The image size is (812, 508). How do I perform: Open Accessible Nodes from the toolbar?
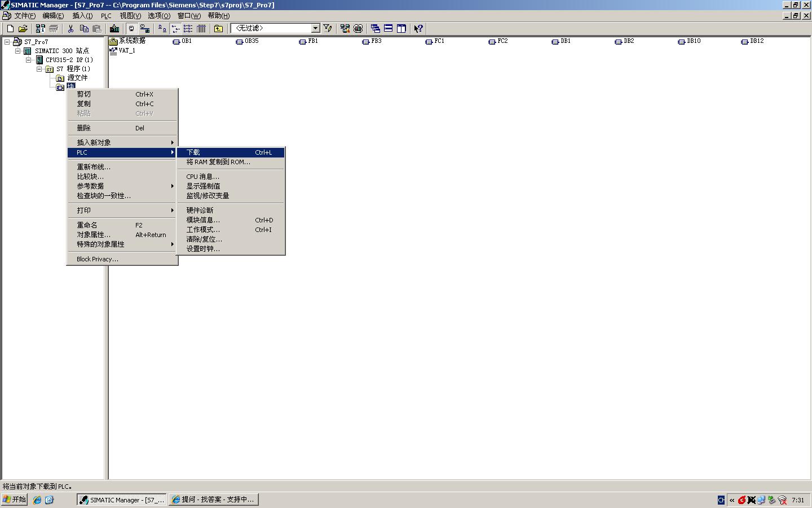click(x=41, y=28)
